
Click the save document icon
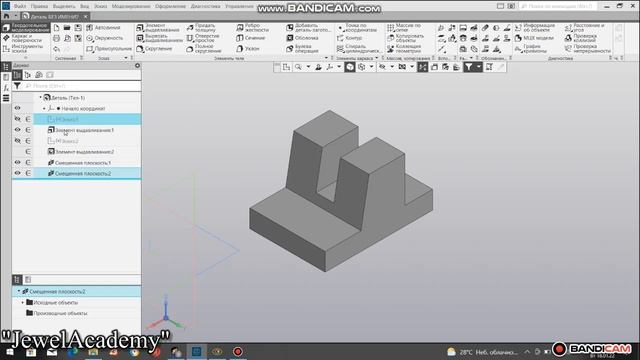pyautogui.click(x=78, y=28)
